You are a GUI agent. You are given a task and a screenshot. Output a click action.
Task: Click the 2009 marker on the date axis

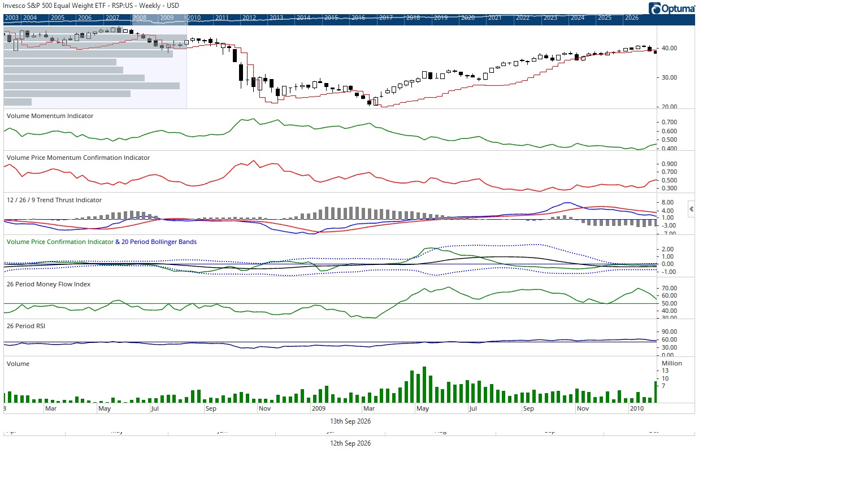click(x=319, y=408)
